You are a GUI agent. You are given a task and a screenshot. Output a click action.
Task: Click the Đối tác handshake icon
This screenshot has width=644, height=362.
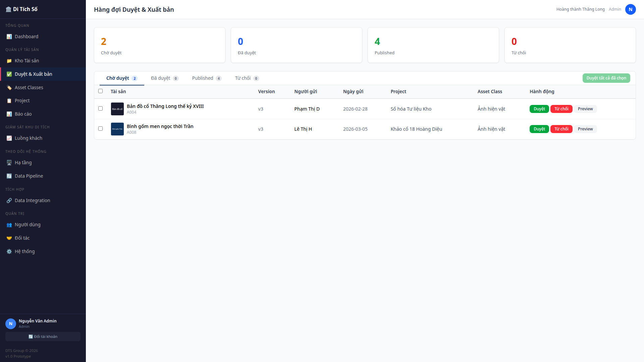(9, 238)
